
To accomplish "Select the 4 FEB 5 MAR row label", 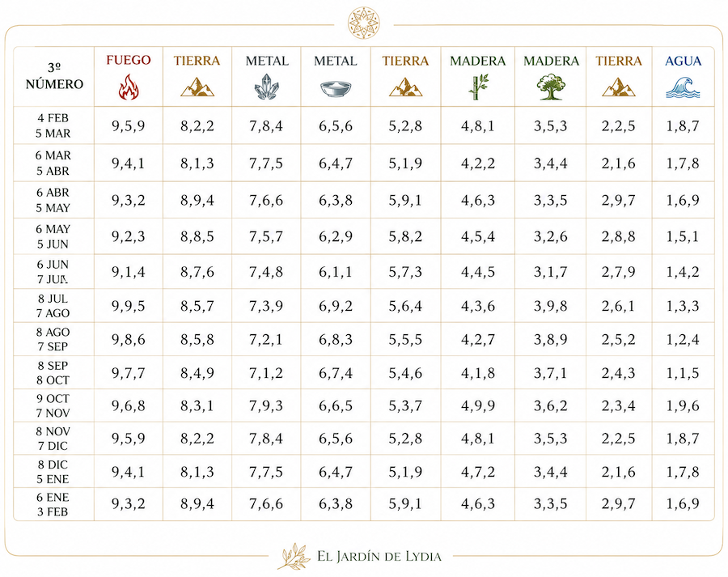I will coord(53,125).
